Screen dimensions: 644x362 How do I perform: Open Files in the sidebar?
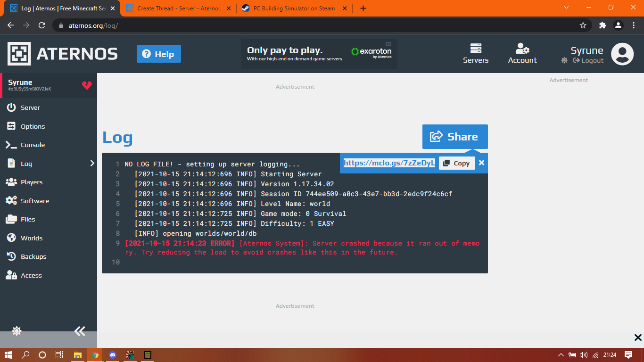[x=49, y=219]
